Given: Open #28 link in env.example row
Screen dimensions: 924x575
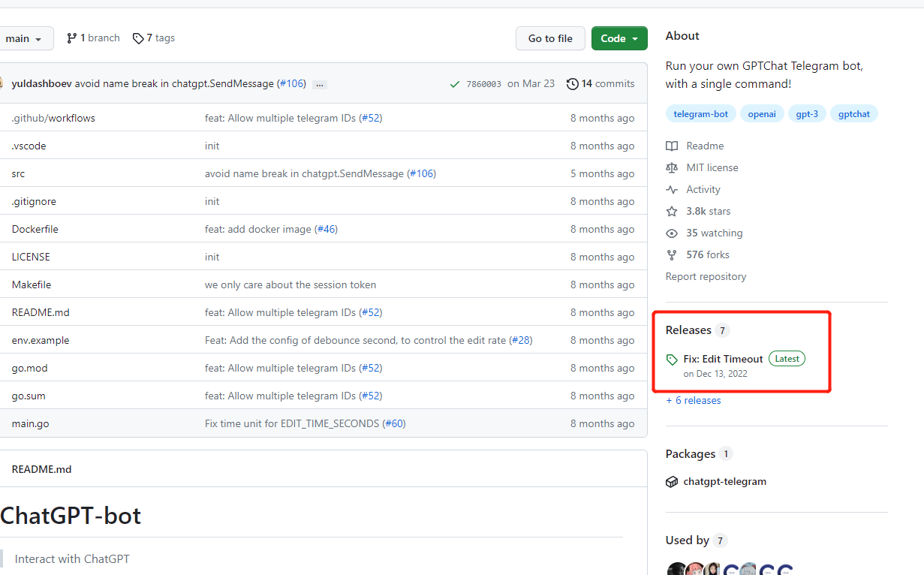Looking at the screenshot, I should 521,340.
